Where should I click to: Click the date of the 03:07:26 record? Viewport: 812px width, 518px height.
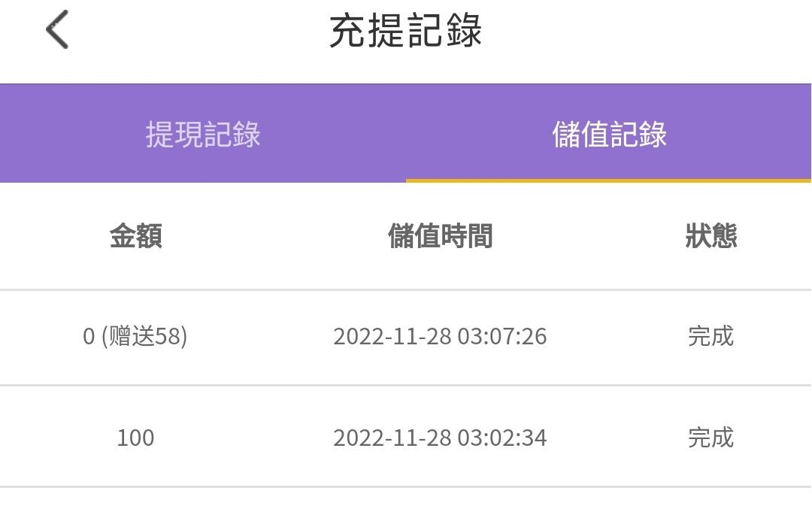pos(392,336)
